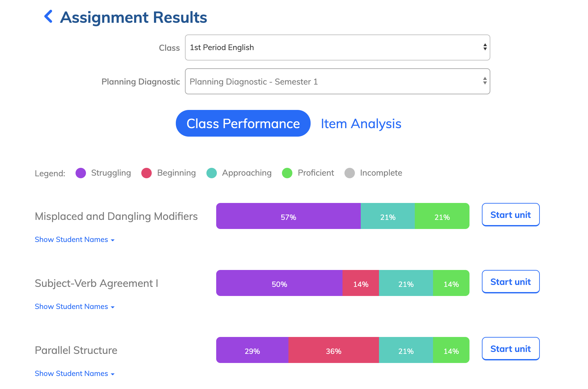Select the purple Struggling legend dot

point(80,173)
